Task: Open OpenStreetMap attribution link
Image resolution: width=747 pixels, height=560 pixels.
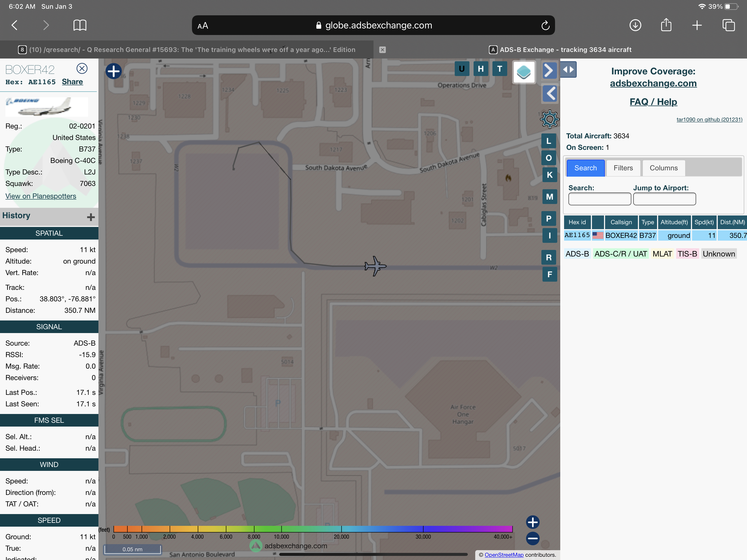Action: 504,555
